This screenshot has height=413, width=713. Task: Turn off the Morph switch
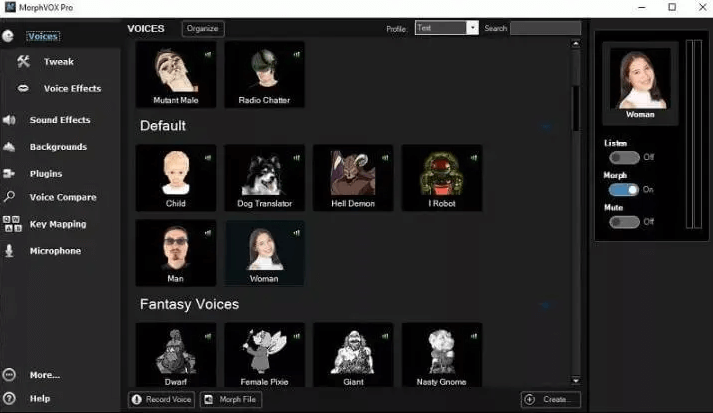click(623, 189)
